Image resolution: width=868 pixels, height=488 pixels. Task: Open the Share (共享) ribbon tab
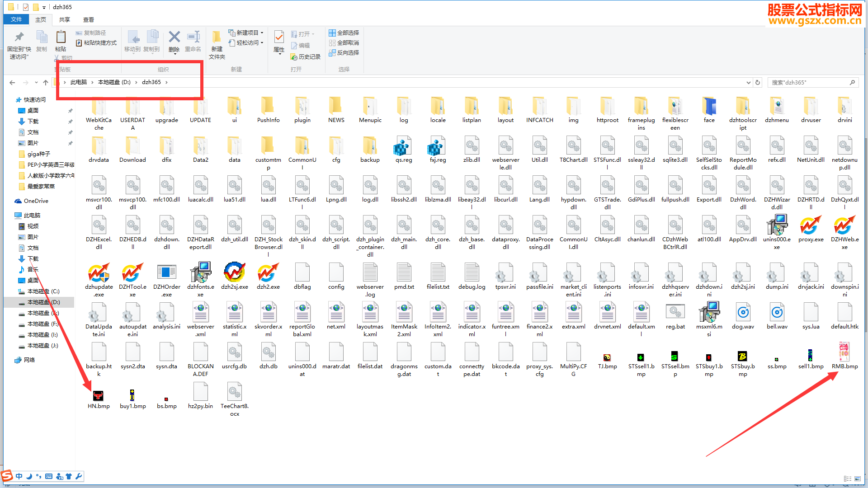click(x=64, y=19)
